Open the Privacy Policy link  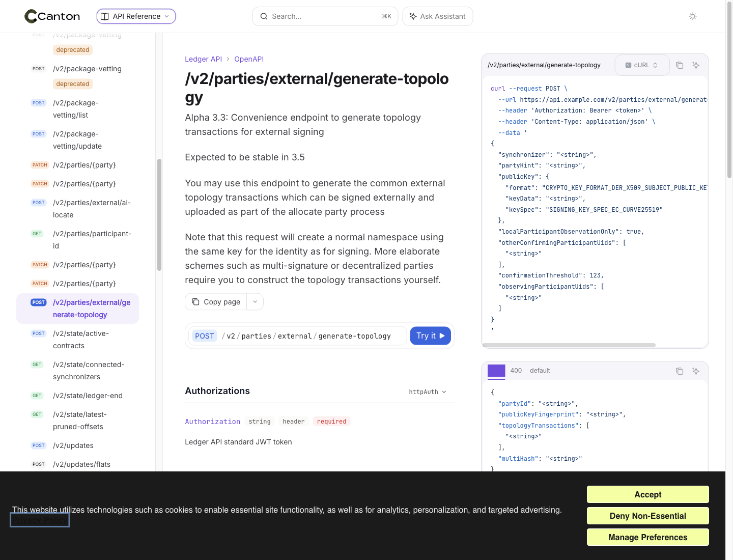40,520
